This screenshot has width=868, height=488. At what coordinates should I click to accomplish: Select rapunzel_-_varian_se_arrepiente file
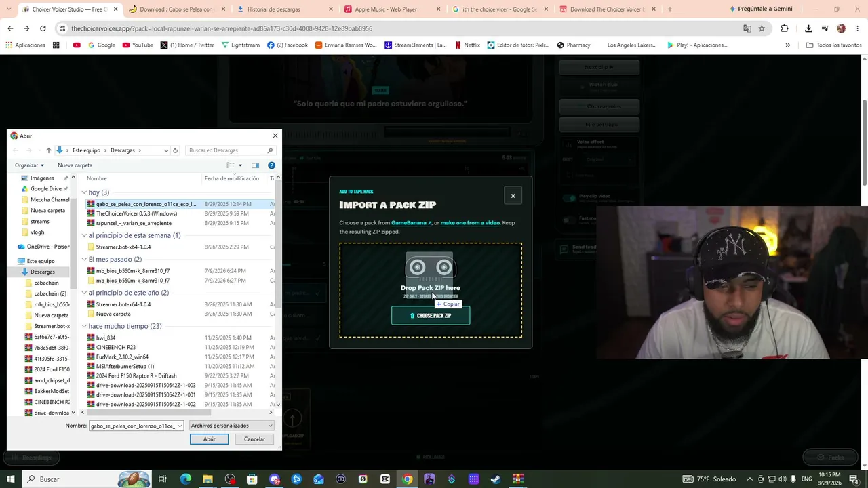(x=134, y=223)
